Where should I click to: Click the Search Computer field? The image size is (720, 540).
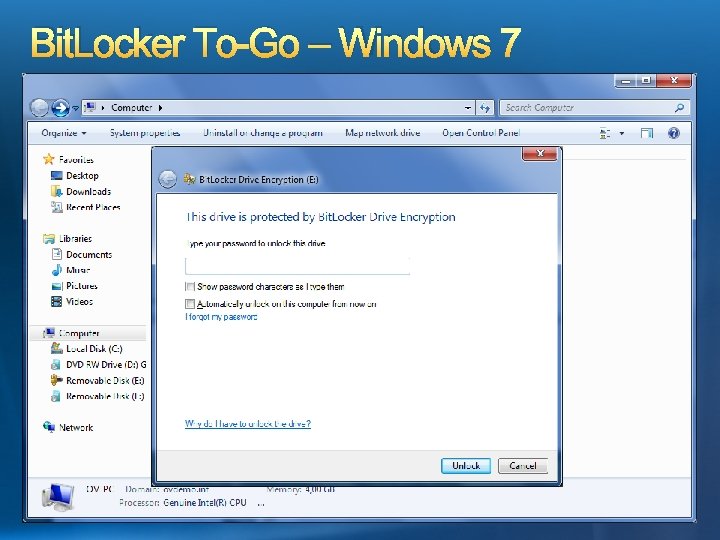(594, 108)
